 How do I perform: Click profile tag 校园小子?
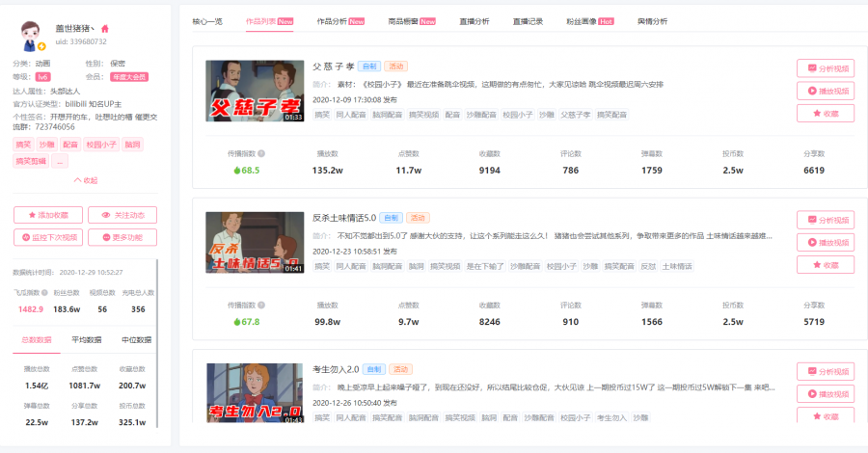[x=101, y=145]
